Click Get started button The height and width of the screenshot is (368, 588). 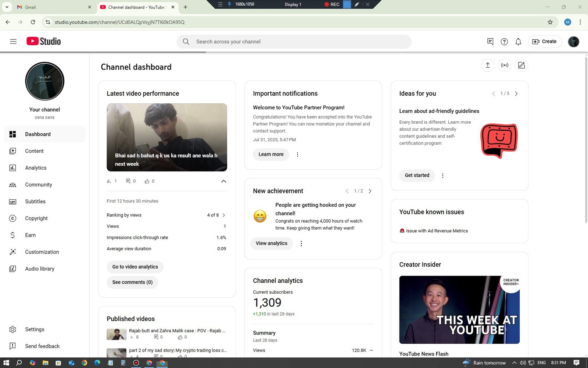point(417,176)
